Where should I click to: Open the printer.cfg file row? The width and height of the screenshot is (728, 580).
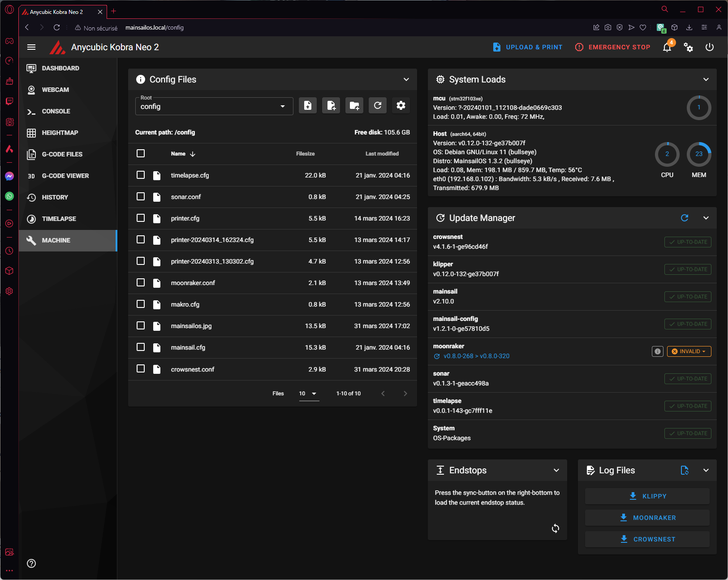point(272,218)
